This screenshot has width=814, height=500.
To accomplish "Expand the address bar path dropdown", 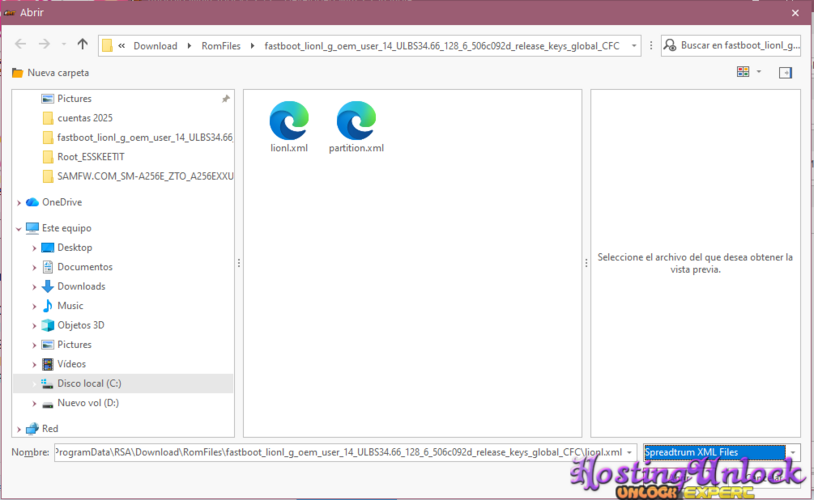I will click(633, 46).
